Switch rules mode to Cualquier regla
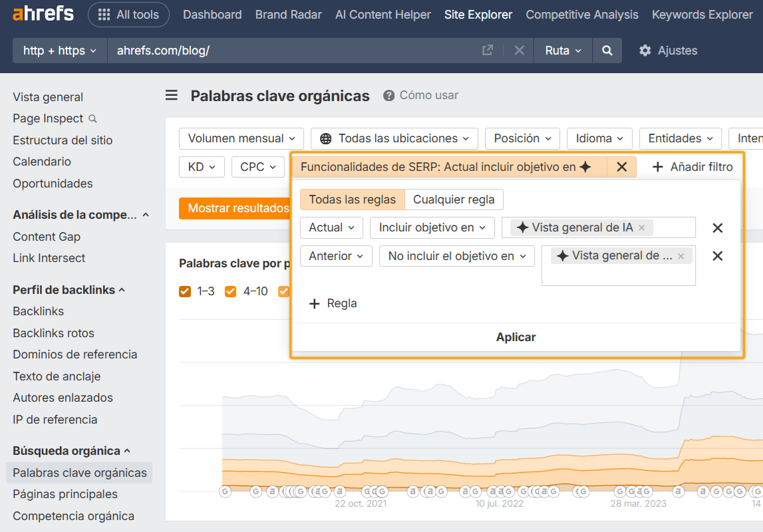Image resolution: width=763 pixels, height=532 pixels. click(x=454, y=199)
